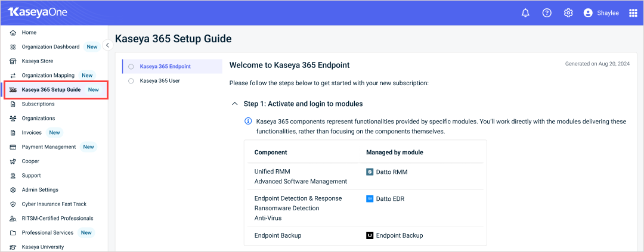Click the Home house icon
This screenshot has height=252, width=644.
pyautogui.click(x=13, y=32)
